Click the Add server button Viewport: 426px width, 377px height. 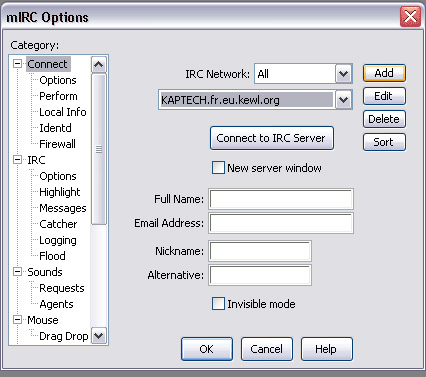coord(384,73)
